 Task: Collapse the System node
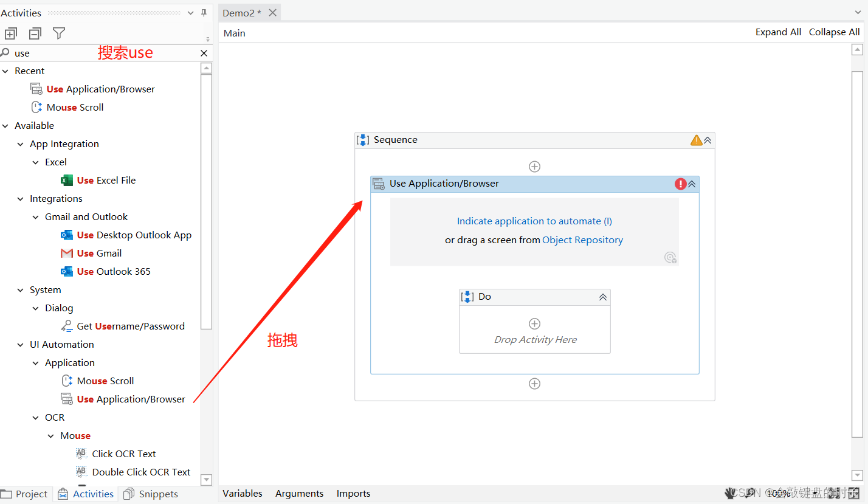21,290
